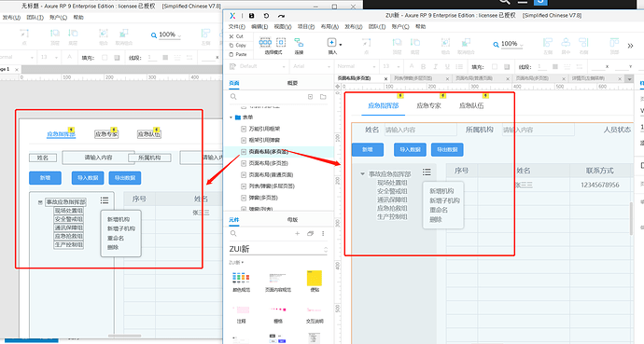Click Cut in the ZUI新 toolbar

click(236, 36)
